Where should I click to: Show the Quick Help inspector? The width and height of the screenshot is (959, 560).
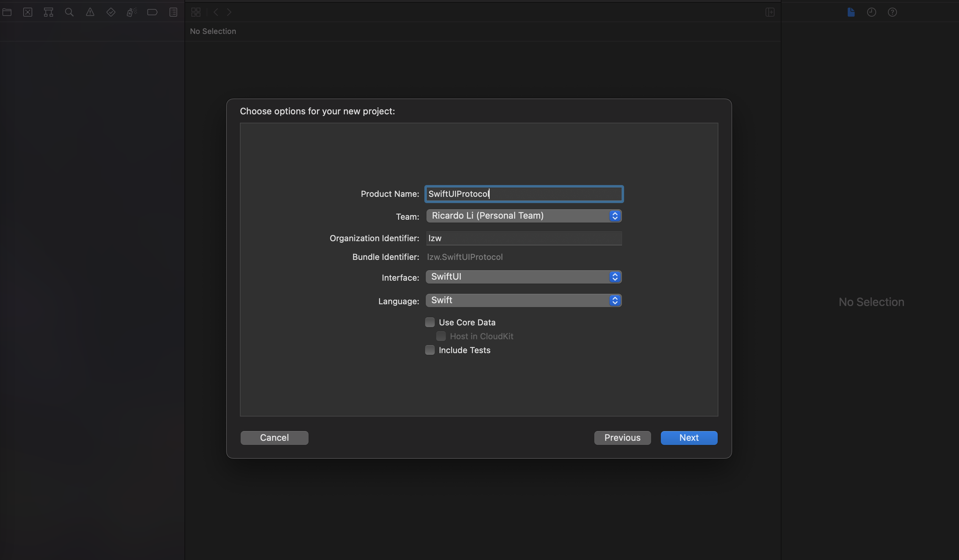(892, 12)
